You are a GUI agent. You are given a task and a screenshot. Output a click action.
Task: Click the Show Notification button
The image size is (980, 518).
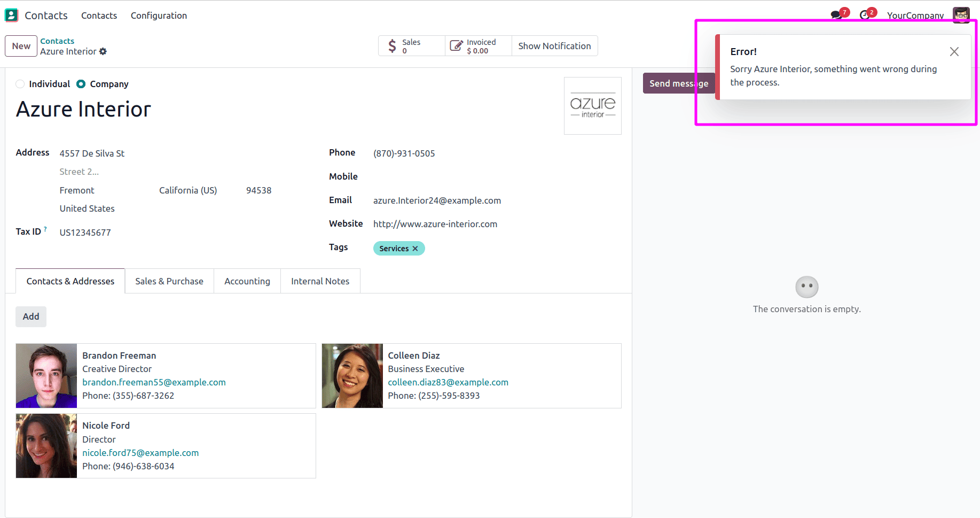[554, 46]
